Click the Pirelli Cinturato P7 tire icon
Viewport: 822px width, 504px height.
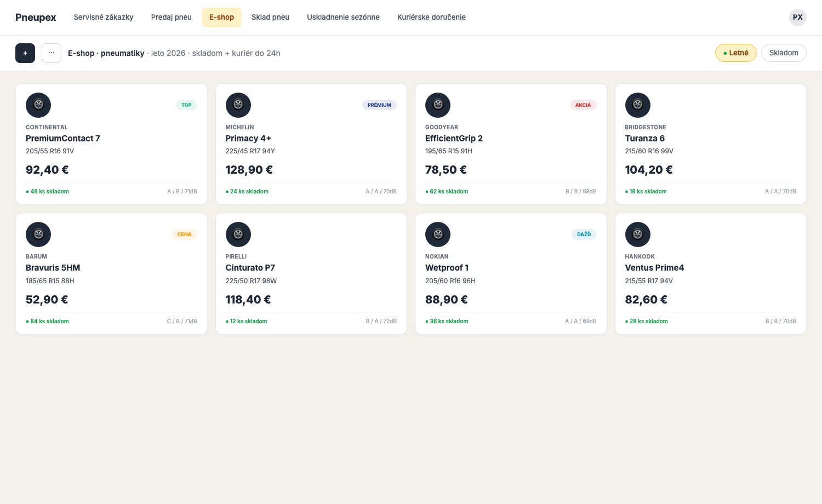pyautogui.click(x=238, y=234)
